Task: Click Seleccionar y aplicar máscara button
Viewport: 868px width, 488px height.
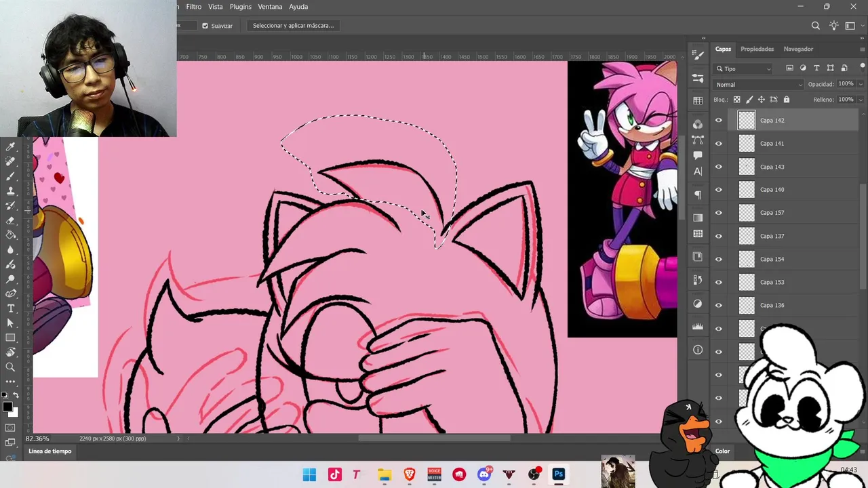Action: click(x=293, y=26)
